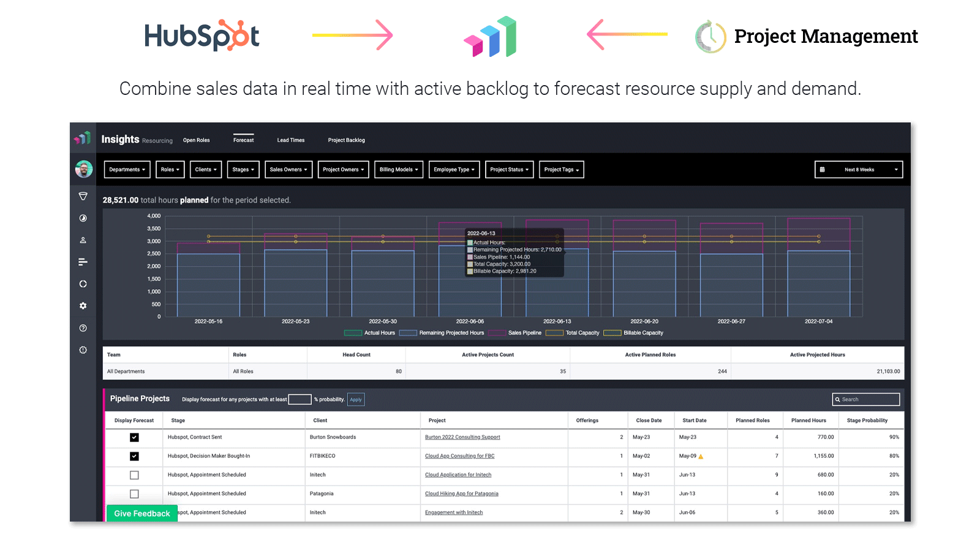Click the Give Feedback button
Image resolution: width=980 pixels, height=551 pixels.
[141, 513]
